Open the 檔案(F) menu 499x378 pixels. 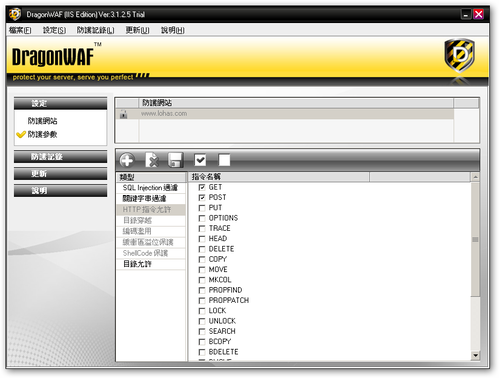tap(20, 30)
